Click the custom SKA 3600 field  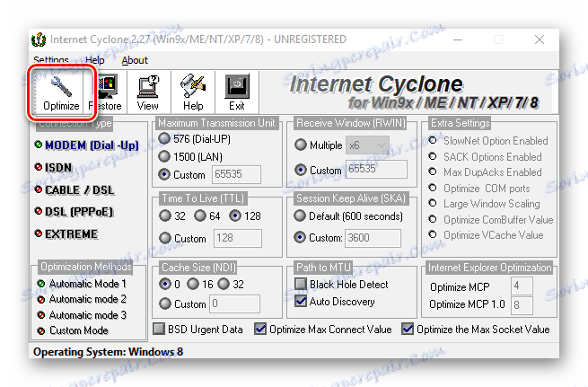pos(373,238)
